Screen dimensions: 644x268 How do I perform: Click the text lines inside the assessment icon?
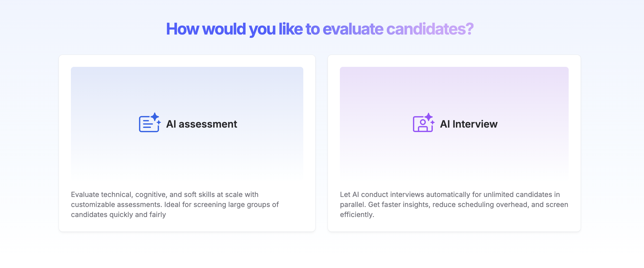pyautogui.click(x=147, y=124)
